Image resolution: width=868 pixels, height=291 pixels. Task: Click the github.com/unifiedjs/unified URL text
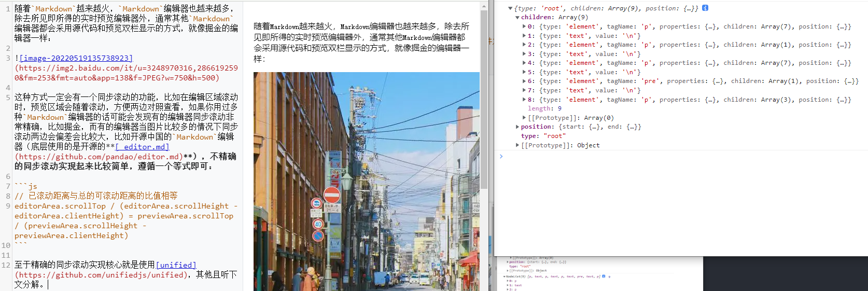pos(101,275)
